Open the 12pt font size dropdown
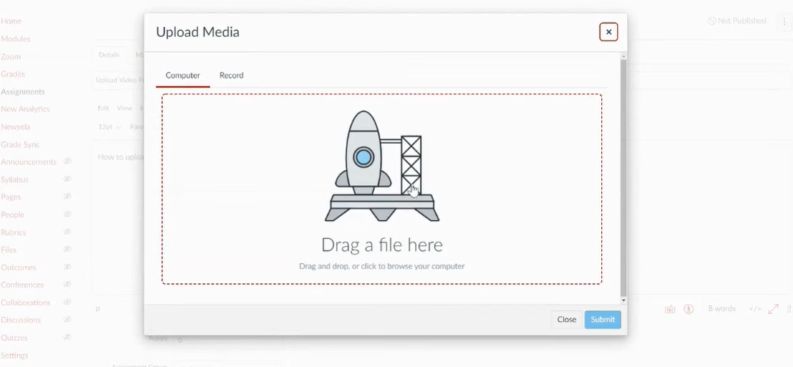 coord(109,127)
